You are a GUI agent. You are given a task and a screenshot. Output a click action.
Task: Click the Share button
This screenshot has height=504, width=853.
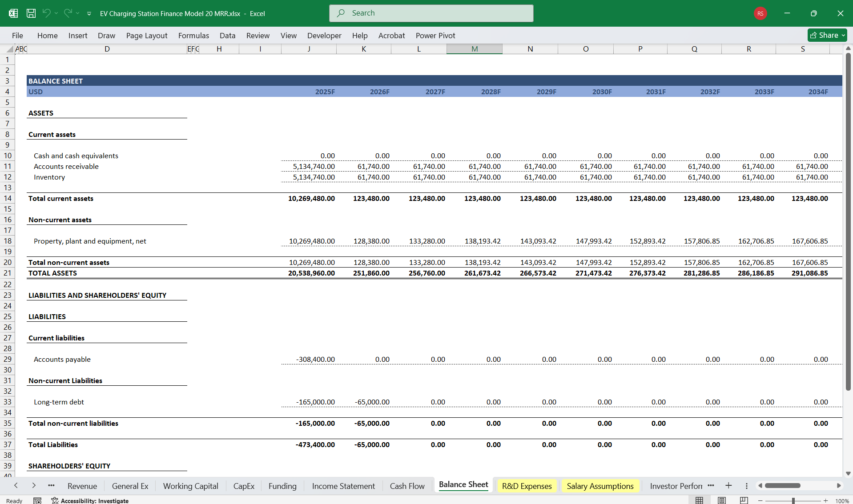(826, 35)
